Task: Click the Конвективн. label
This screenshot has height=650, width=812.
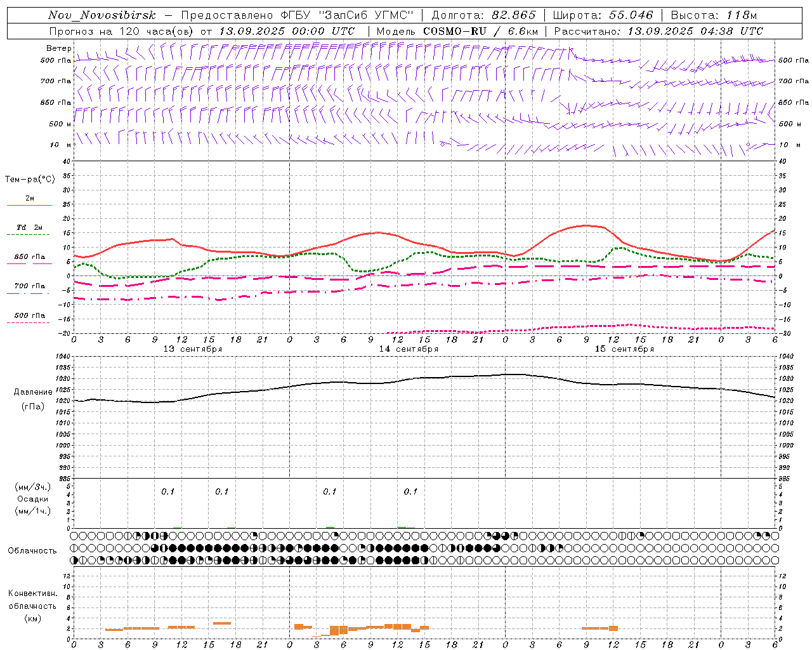Action: tap(33, 594)
